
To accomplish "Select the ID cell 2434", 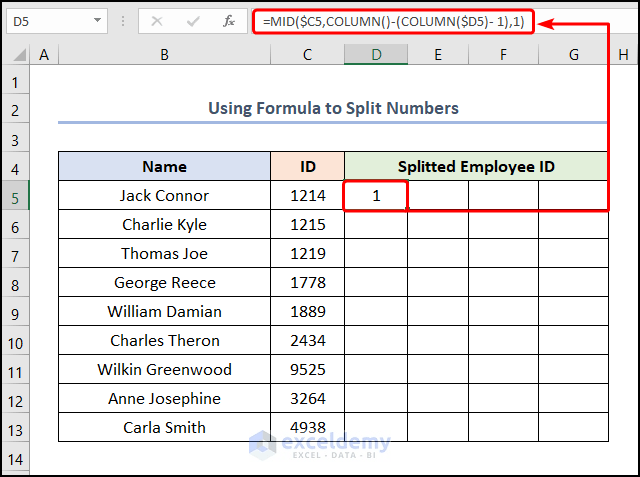I will point(307,340).
